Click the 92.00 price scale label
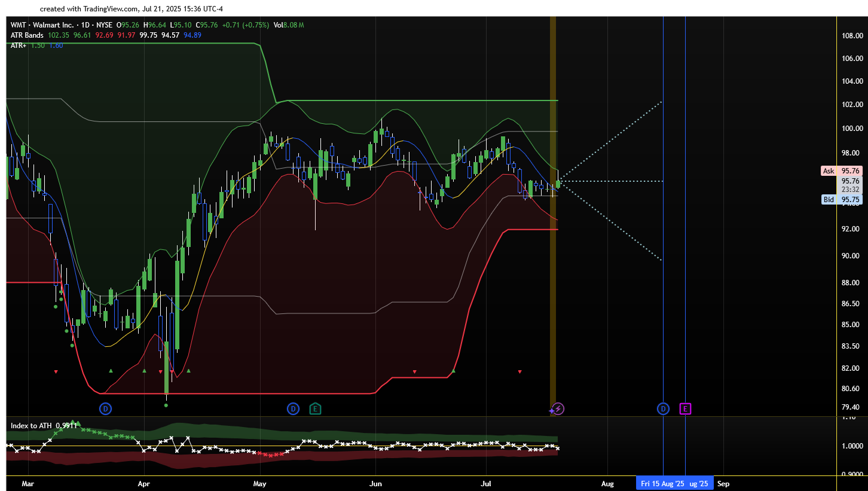The height and width of the screenshot is (491, 868). click(x=851, y=229)
